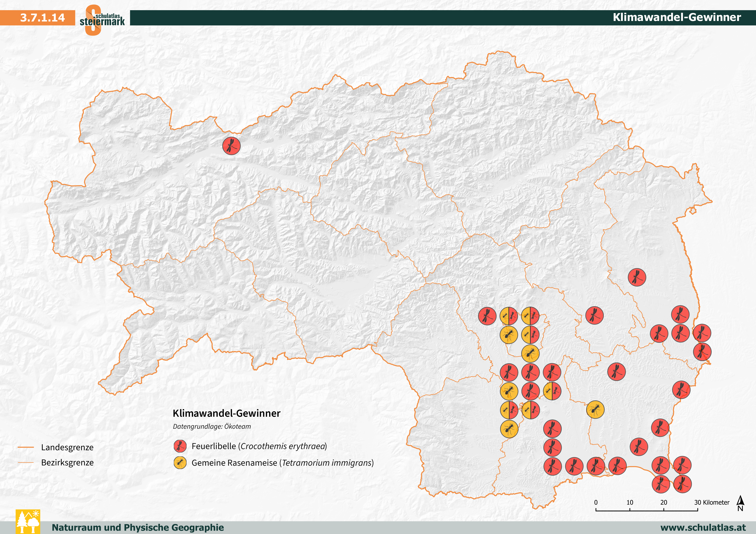Image resolution: width=756 pixels, height=534 pixels.
Task: Click the red Feuerlibelle legend icon
Action: pos(180,446)
